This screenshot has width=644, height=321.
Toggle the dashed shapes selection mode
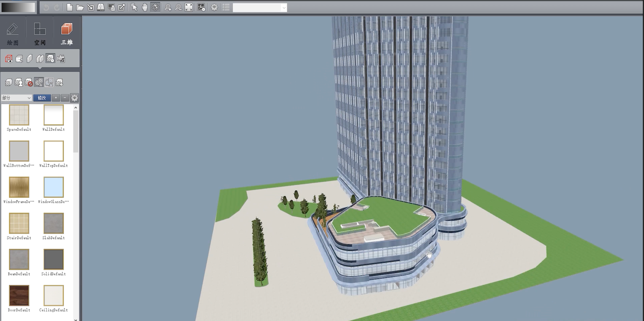(49, 82)
